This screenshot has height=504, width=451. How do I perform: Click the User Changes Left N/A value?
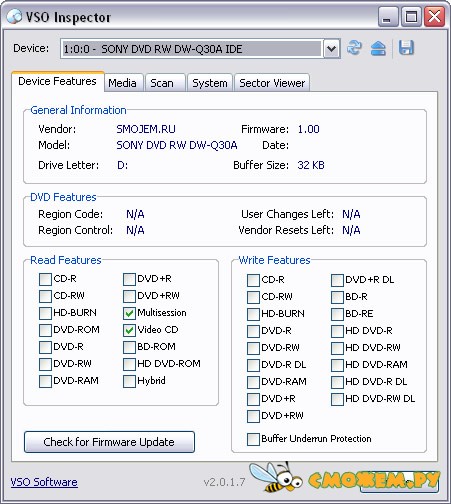[351, 214]
